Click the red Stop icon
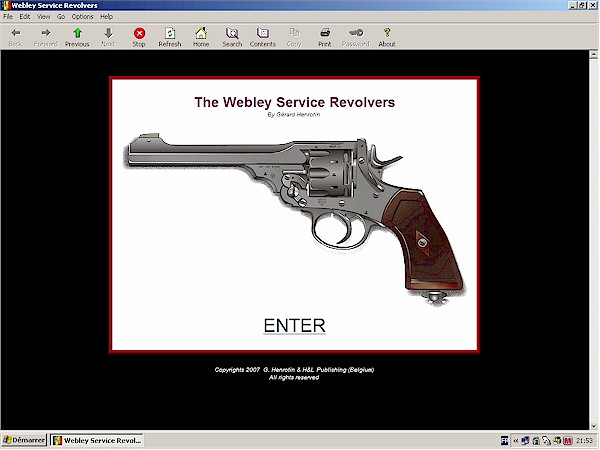The height and width of the screenshot is (450, 600). pyautogui.click(x=139, y=33)
